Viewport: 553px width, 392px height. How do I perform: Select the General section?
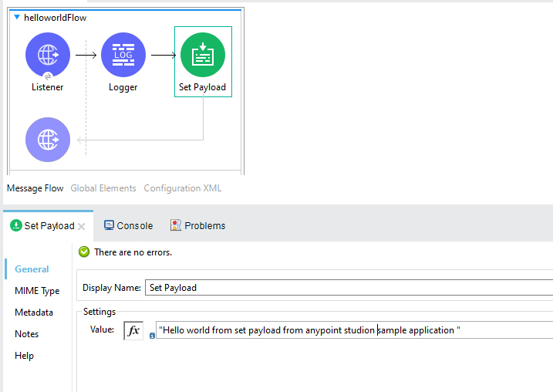tap(32, 269)
